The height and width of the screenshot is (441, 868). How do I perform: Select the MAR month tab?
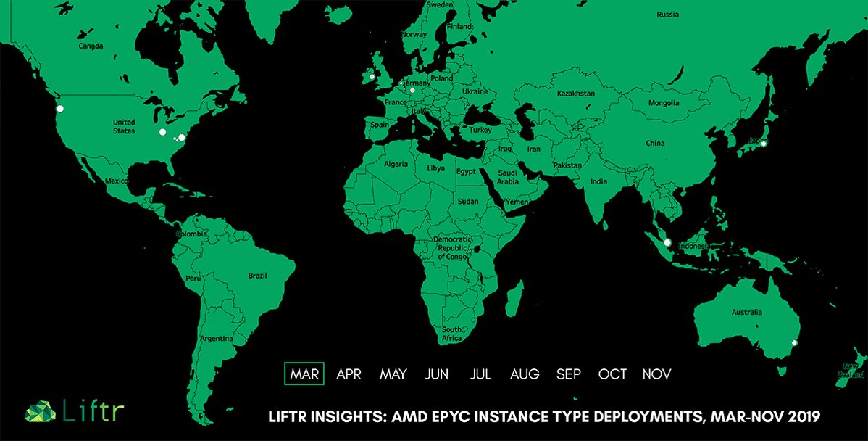pyautogui.click(x=304, y=374)
